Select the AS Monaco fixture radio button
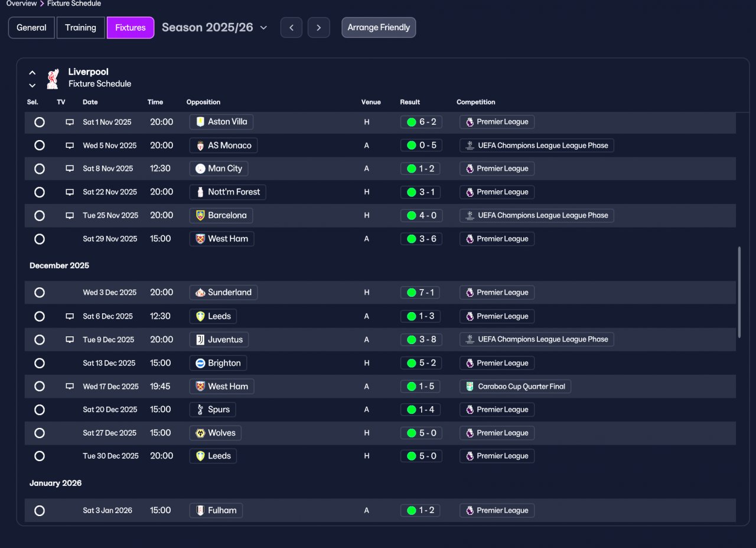The image size is (756, 548). coord(40,145)
